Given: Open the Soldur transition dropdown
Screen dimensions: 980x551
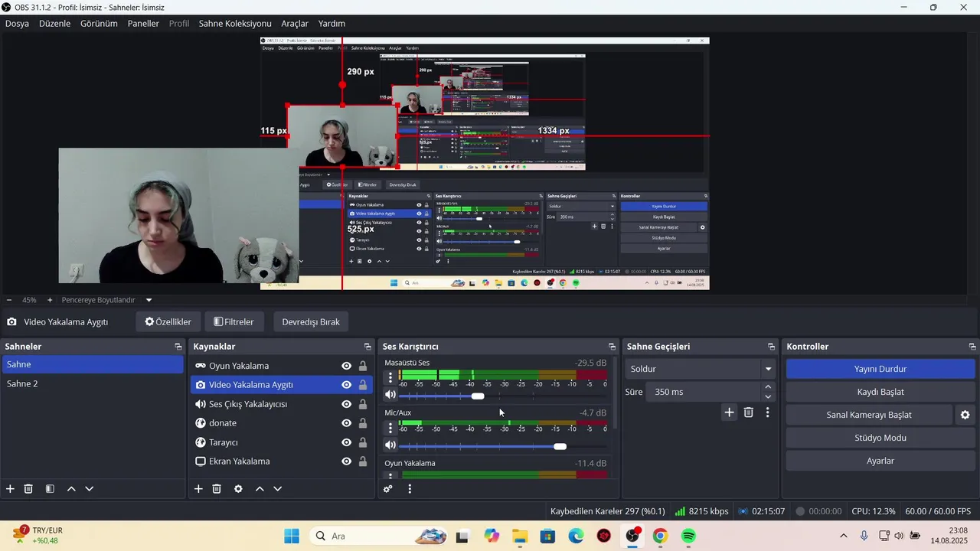Looking at the screenshot, I should point(701,369).
